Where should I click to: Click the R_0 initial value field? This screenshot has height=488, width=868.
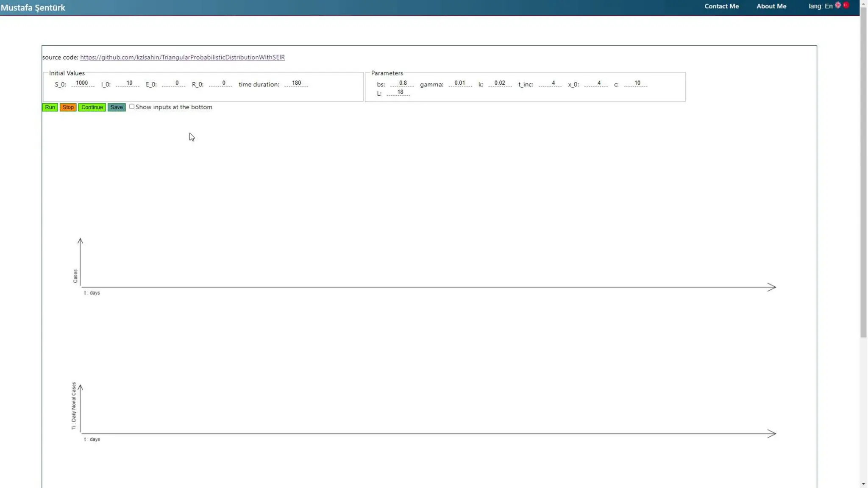tap(221, 83)
